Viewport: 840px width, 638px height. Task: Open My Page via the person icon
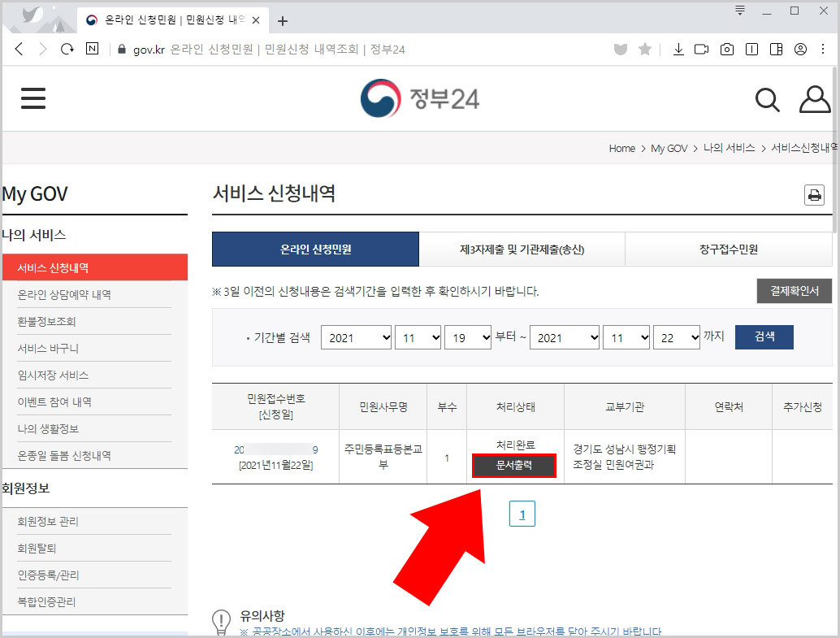814,99
